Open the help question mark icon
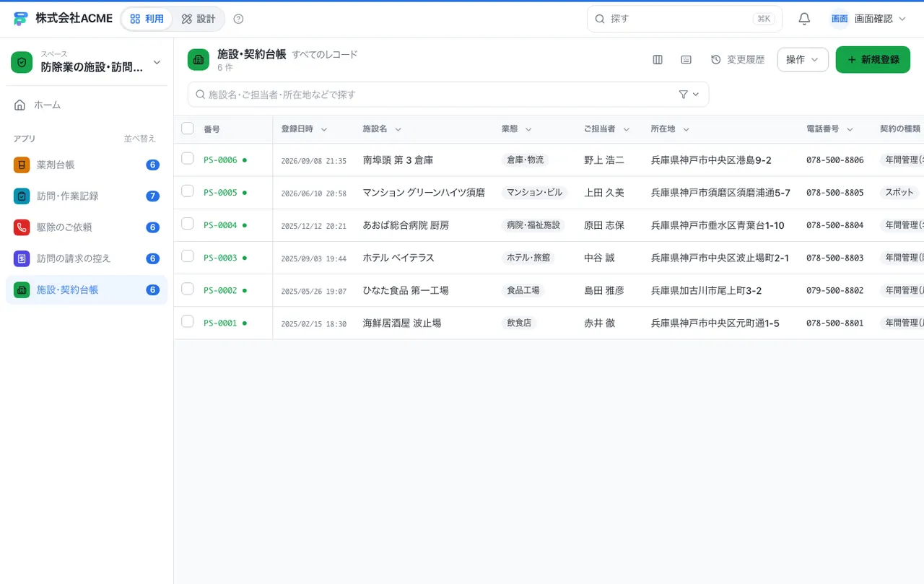Screen dimensions: 924x584 239,19
